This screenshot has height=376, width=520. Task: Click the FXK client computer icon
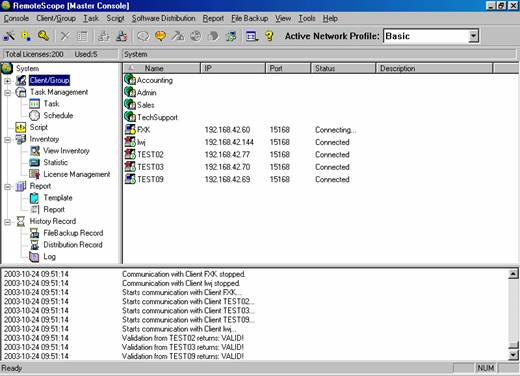point(130,129)
